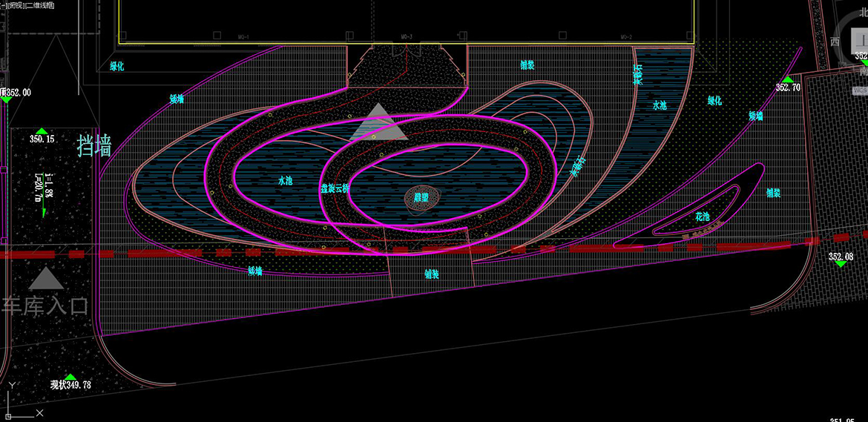Select the MQ-3 label on the building edge
The image size is (868, 422).
coord(407,37)
